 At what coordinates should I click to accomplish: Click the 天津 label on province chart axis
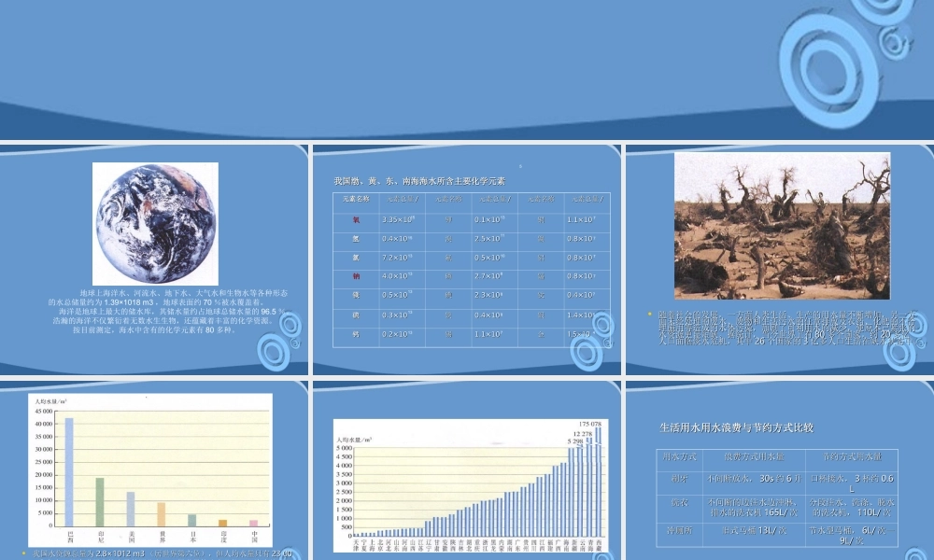pos(356,544)
